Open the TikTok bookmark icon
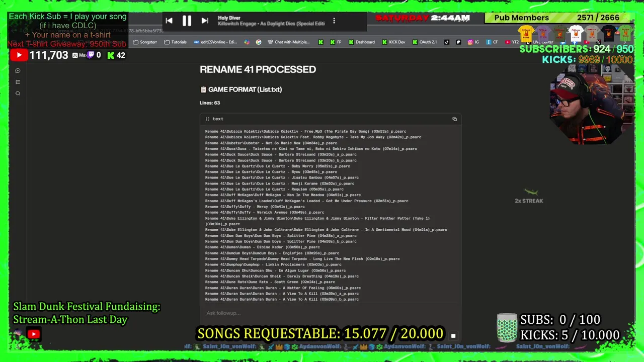The height and width of the screenshot is (362, 644). pos(446,42)
